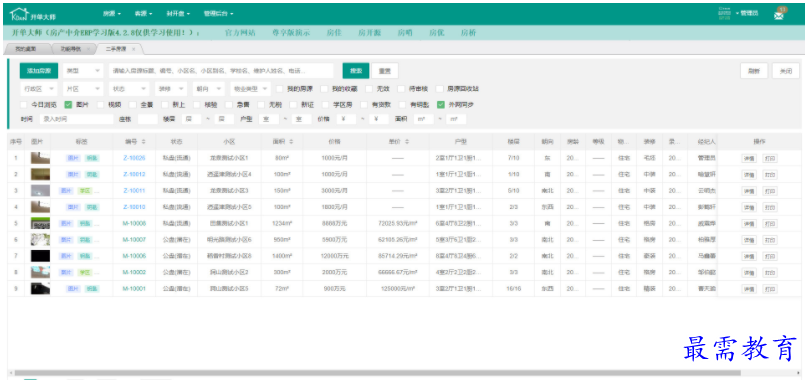Image resolution: width=805 pixels, height=380 pixels.
Task: Open the 官方网站 link
Action: coord(240,33)
